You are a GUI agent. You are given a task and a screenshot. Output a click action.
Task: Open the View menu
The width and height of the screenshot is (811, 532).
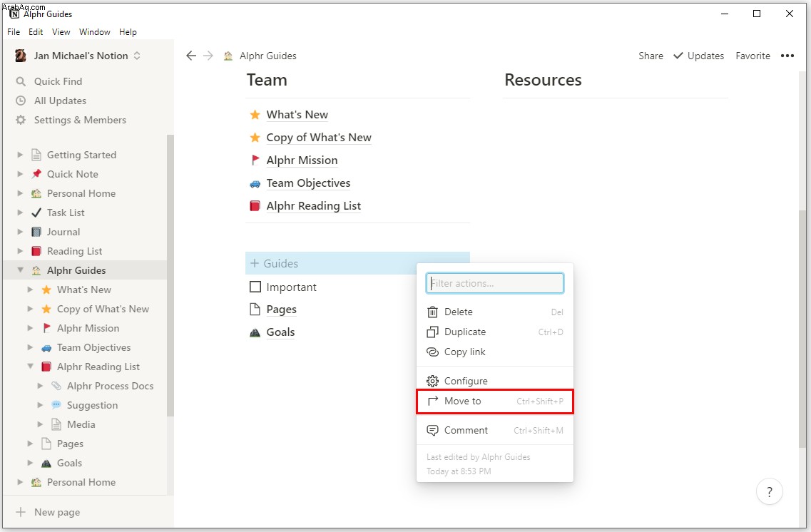[61, 32]
